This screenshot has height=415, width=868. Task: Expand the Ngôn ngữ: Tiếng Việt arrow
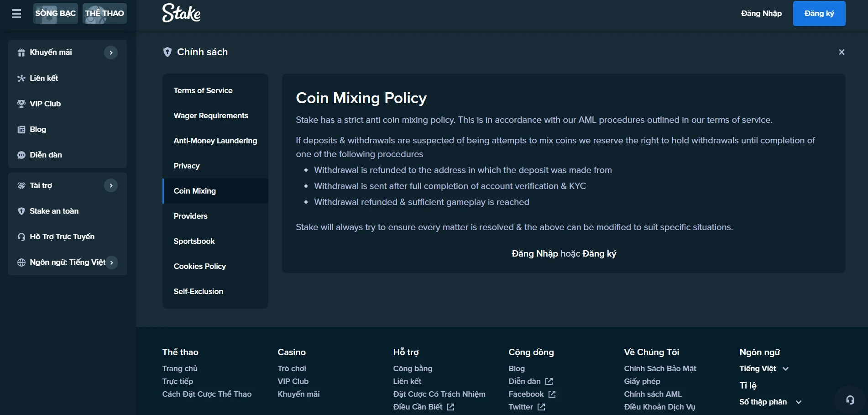pos(112,262)
